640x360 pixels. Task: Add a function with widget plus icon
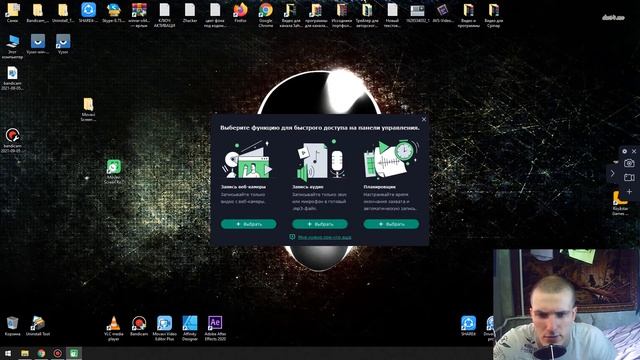[629, 191]
